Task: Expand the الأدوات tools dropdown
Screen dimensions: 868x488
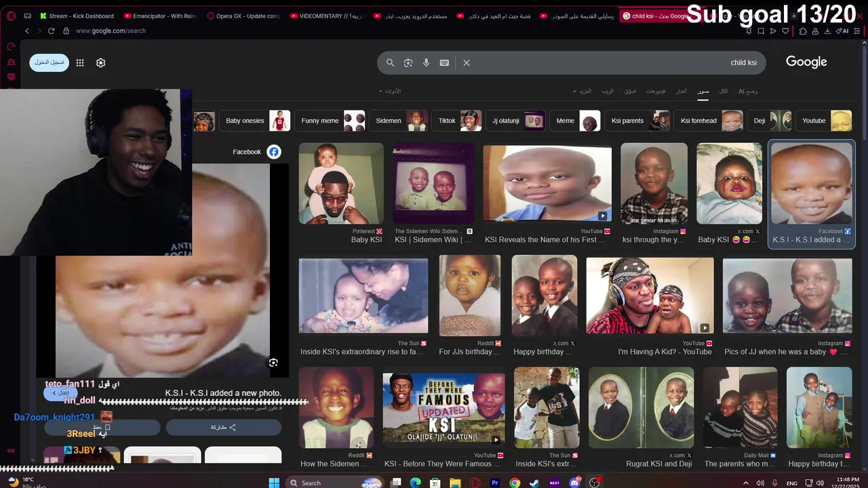Action: pyautogui.click(x=390, y=91)
